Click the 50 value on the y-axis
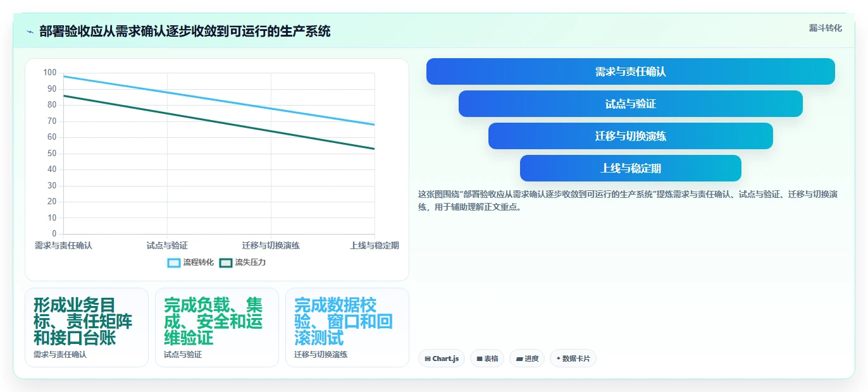The height and width of the screenshot is (392, 868). point(52,154)
